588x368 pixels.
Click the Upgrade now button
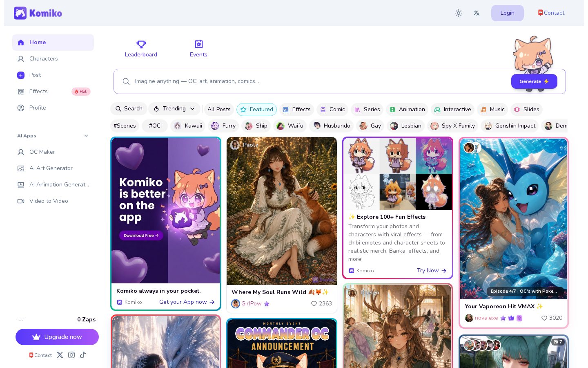point(57,337)
